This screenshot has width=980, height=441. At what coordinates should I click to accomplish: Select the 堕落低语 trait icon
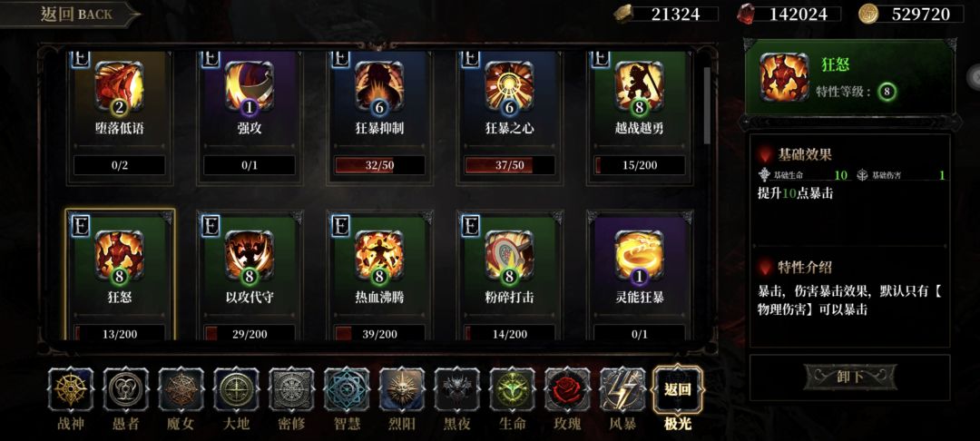click(x=120, y=86)
